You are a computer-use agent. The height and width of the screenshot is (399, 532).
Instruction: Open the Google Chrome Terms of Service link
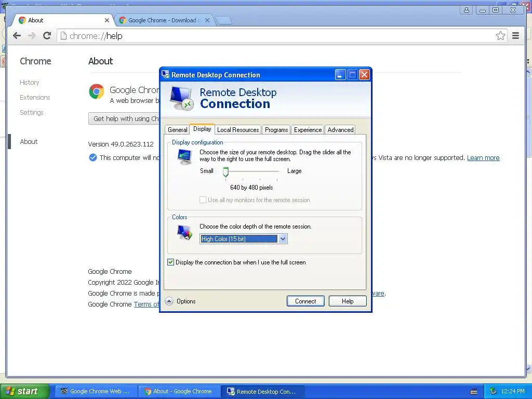147,304
